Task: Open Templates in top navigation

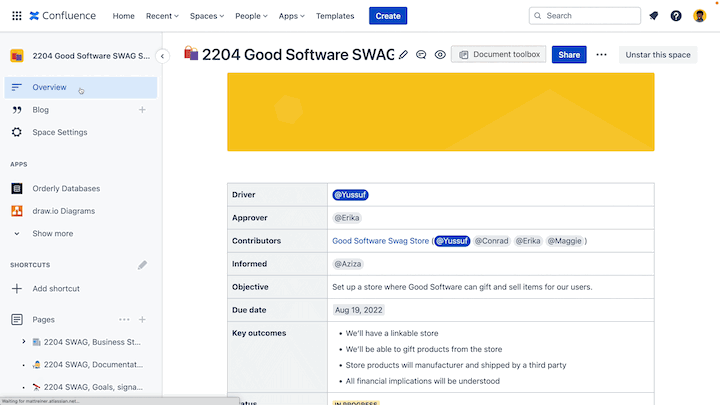Action: tap(335, 16)
